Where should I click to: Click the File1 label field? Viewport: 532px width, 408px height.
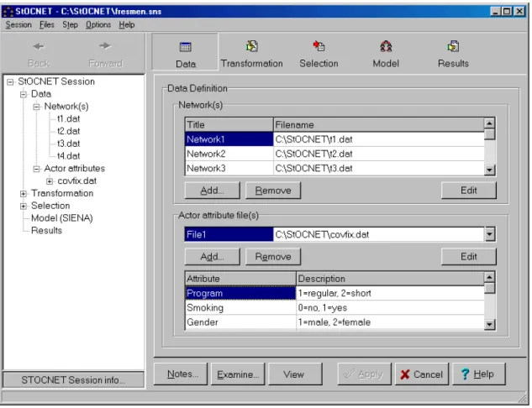point(229,234)
